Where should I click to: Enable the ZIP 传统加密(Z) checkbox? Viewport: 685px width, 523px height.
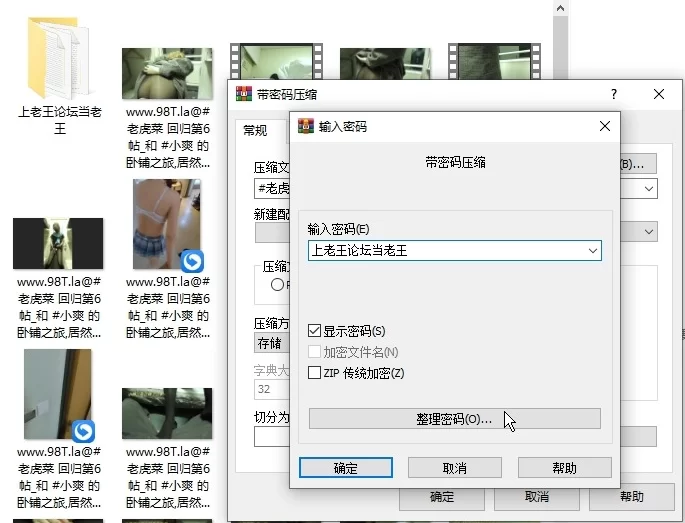tap(314, 373)
